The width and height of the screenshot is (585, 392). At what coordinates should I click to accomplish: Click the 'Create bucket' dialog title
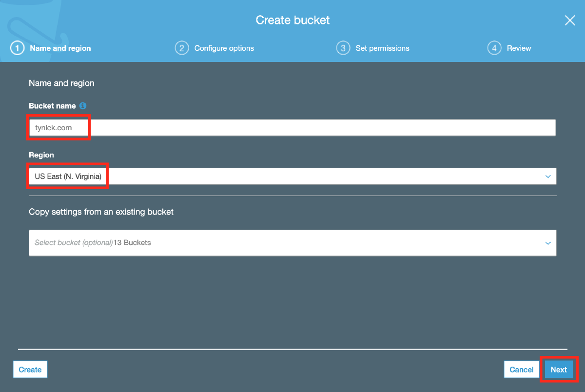click(x=292, y=20)
